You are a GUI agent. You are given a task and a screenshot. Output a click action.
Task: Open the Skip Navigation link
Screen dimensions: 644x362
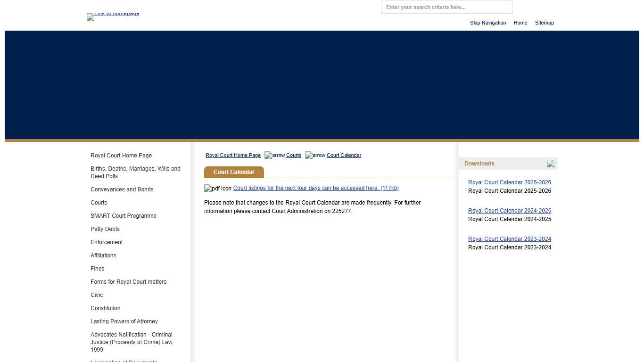[x=487, y=23]
